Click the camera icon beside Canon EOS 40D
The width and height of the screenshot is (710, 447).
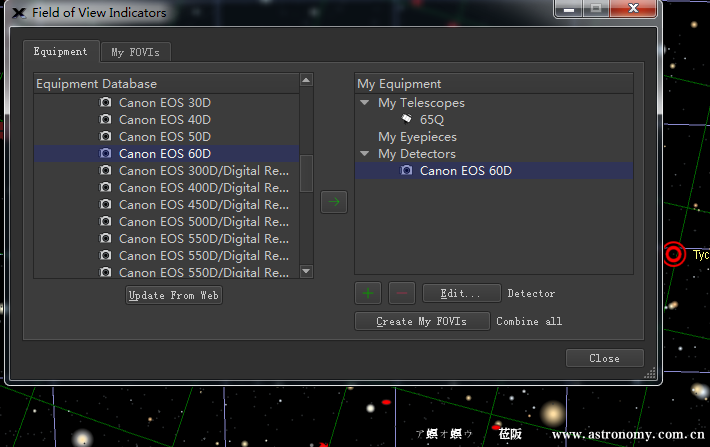coord(106,119)
